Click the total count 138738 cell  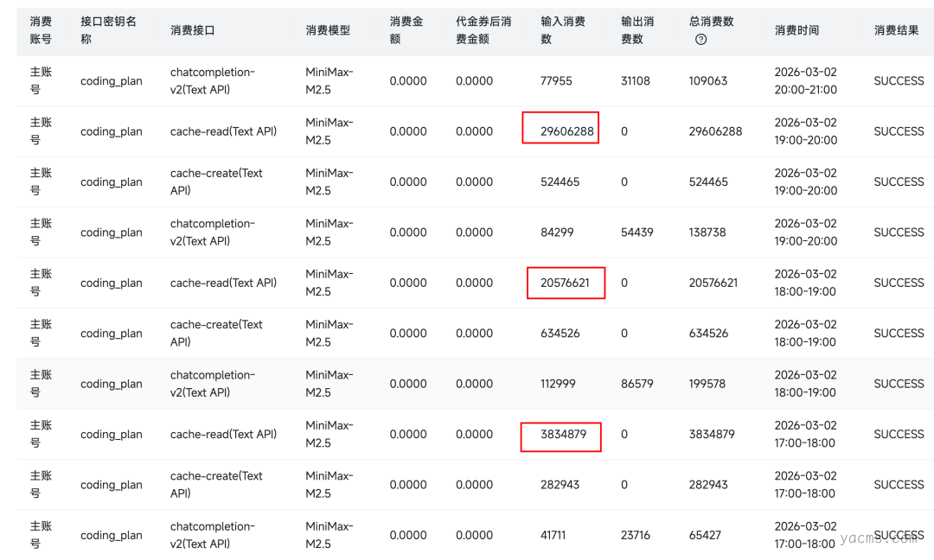tap(708, 232)
